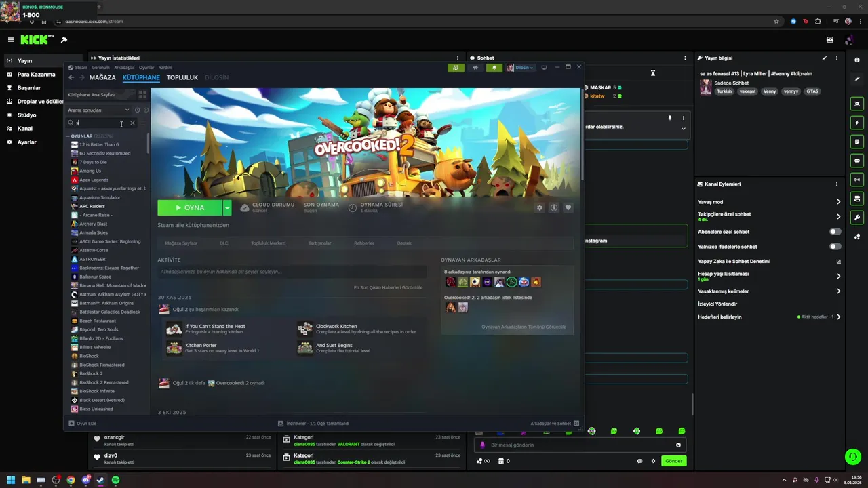Switch Steam library to grid view icon
The image size is (868, 488).
pos(142,95)
